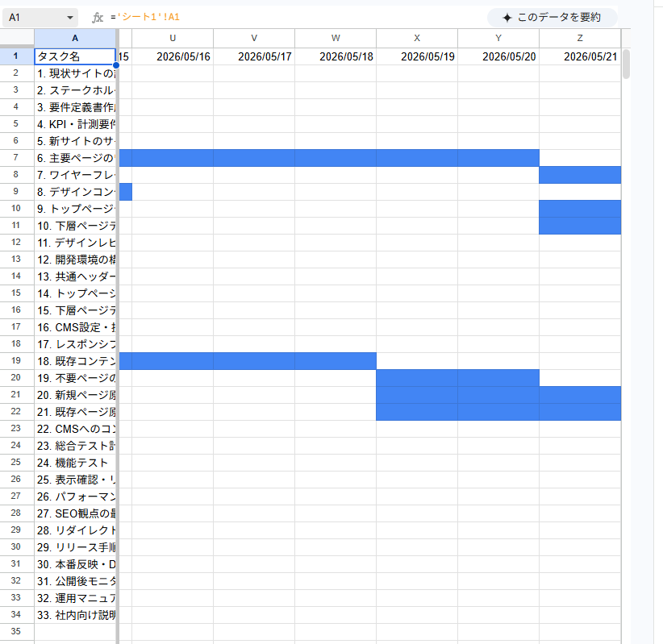This screenshot has height=644, width=663.
Task: Click task cell 6. 主要ページの
Action: (x=75, y=158)
